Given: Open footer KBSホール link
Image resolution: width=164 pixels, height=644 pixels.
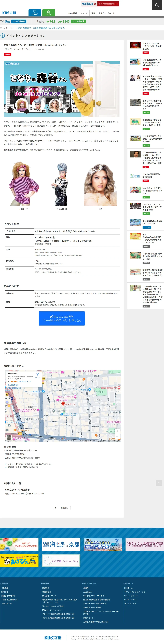Looking at the screenshot, I should point(129,588).
